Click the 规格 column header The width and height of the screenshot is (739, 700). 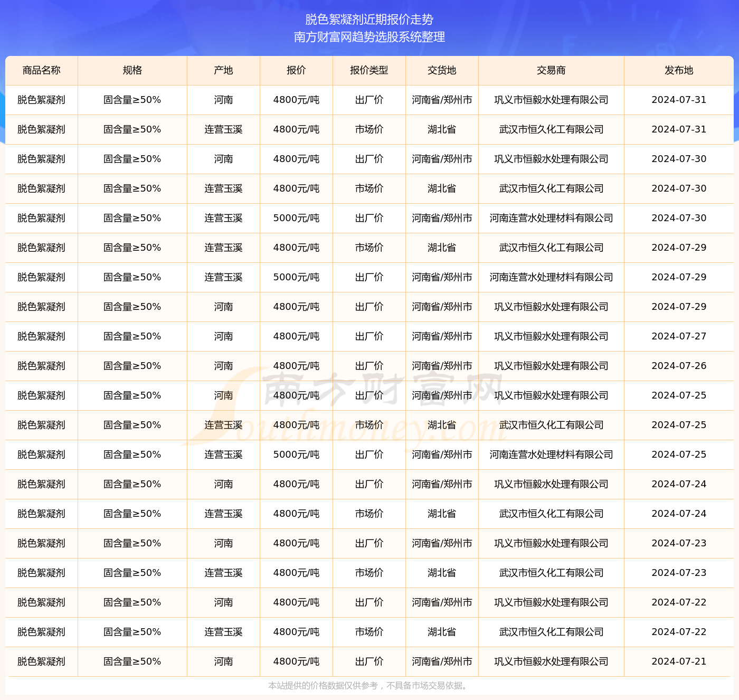132,70
